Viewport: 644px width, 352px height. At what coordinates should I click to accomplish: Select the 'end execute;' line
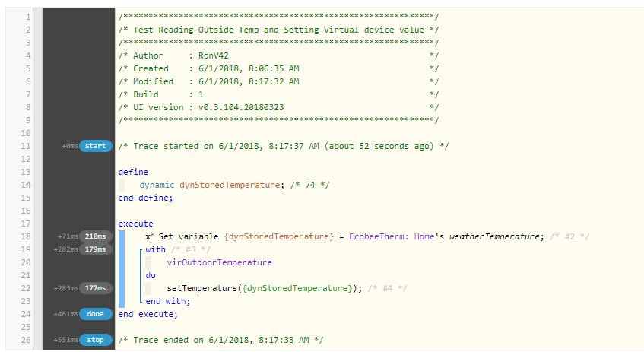148,314
